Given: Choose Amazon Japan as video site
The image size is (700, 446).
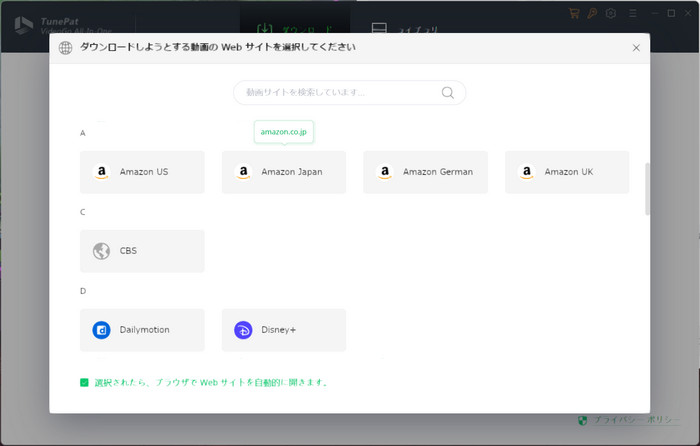Looking at the screenshot, I should (x=284, y=172).
